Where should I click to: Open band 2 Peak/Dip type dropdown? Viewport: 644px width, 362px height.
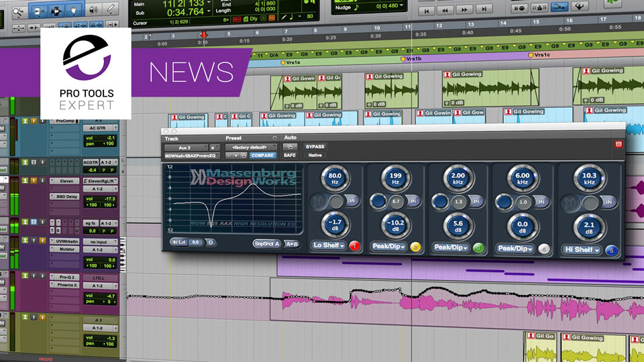(388, 246)
